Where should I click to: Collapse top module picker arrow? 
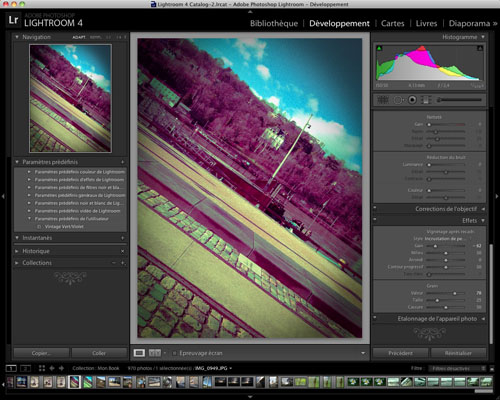[250, 12]
